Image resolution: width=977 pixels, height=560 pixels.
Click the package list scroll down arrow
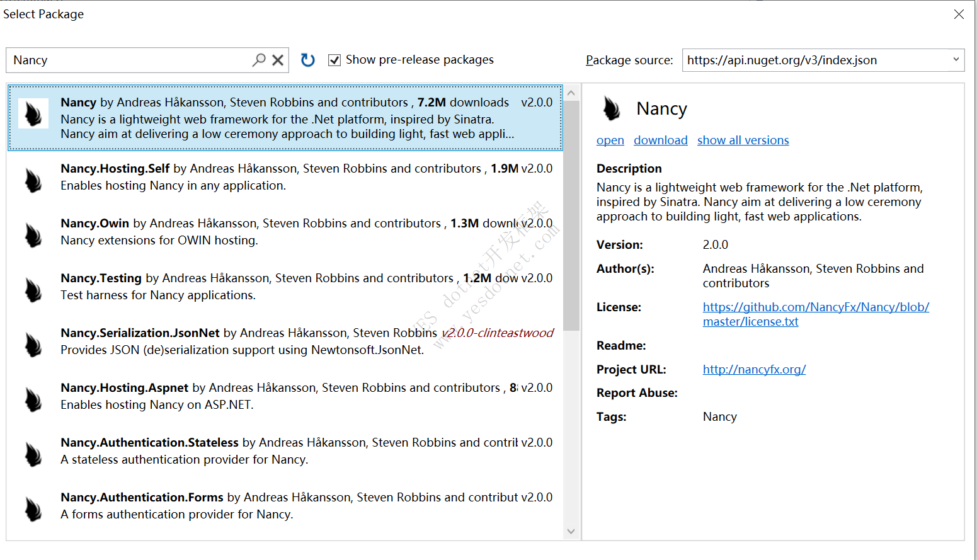click(x=571, y=531)
